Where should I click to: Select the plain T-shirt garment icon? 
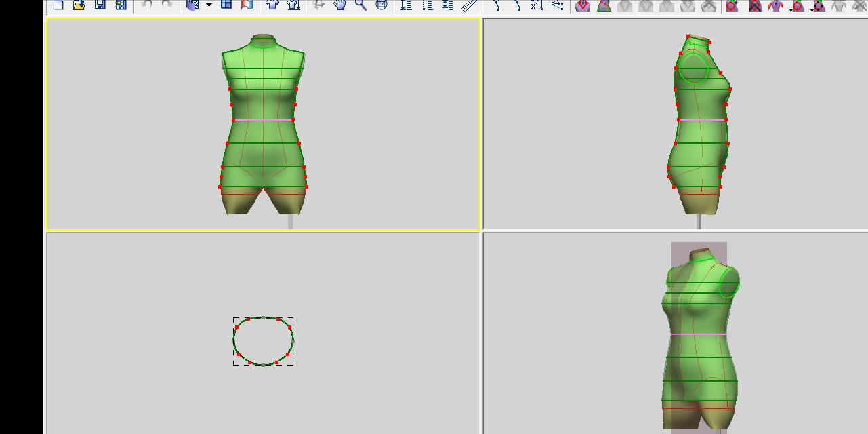272,5
